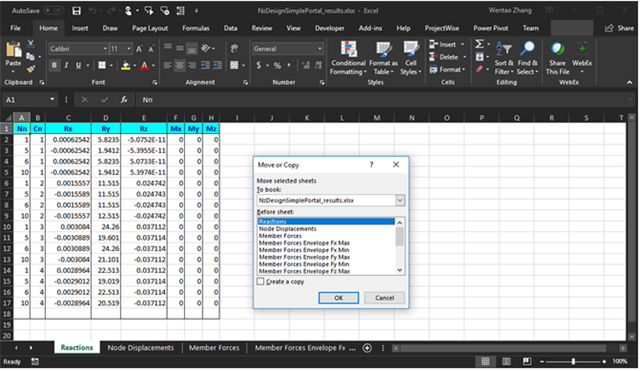This screenshot has height=371, width=640.
Task: Click the Merge & Center icon
Action: pyautogui.click(x=234, y=65)
